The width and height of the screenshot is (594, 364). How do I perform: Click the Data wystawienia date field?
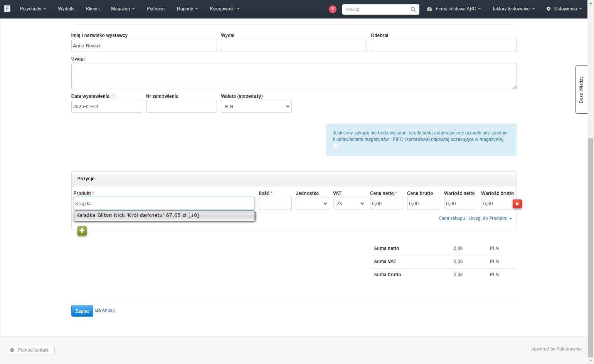click(x=107, y=106)
